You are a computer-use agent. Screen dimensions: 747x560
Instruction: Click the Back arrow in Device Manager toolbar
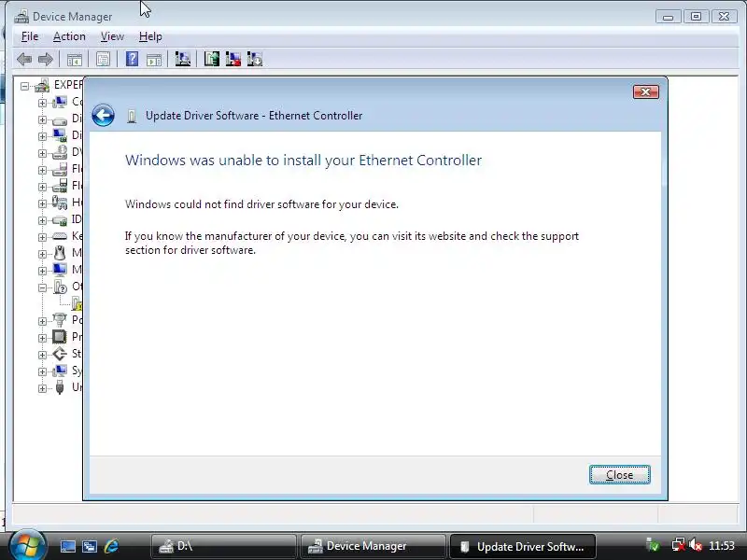[24, 60]
